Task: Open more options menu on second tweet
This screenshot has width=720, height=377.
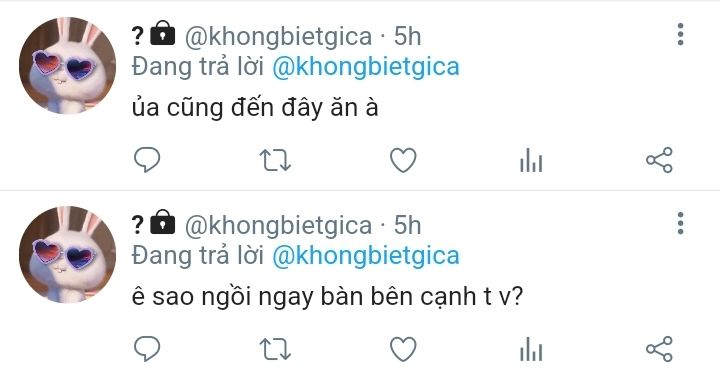Action: 681,223
